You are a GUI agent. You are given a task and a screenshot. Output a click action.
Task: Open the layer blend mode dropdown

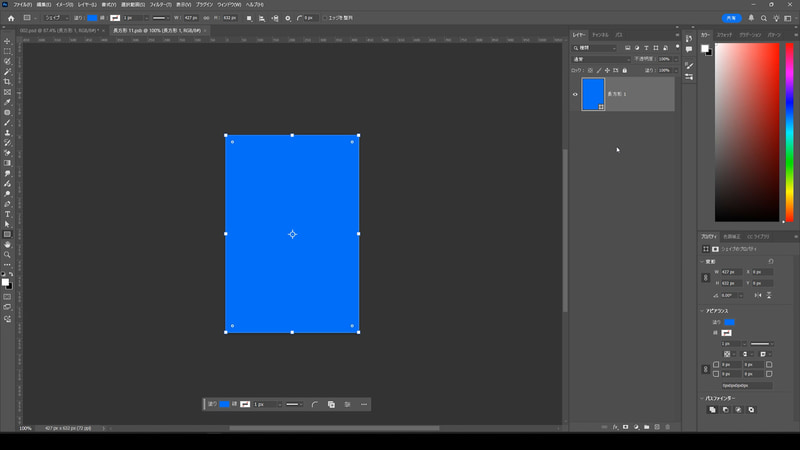[x=601, y=59]
